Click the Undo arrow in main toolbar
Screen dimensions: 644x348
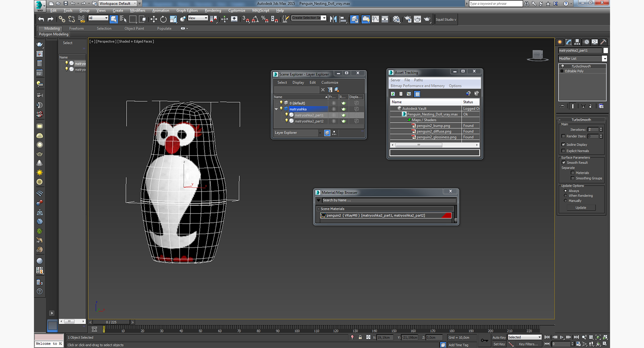41,19
